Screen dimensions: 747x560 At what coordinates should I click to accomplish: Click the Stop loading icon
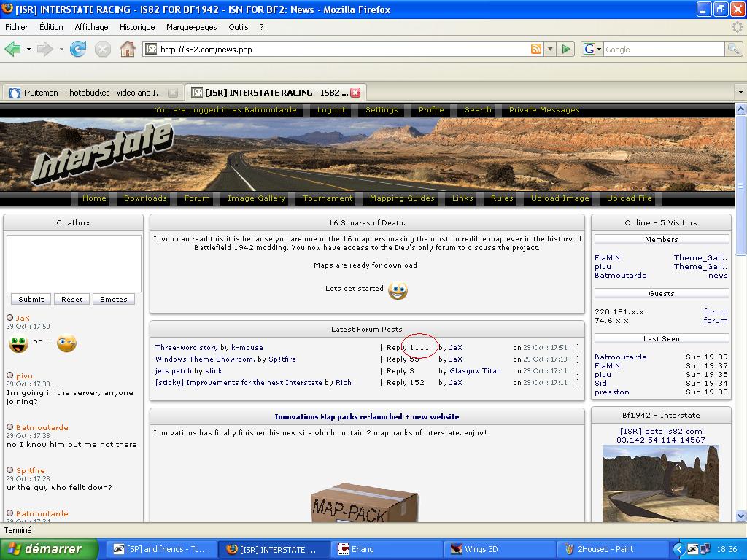point(102,49)
